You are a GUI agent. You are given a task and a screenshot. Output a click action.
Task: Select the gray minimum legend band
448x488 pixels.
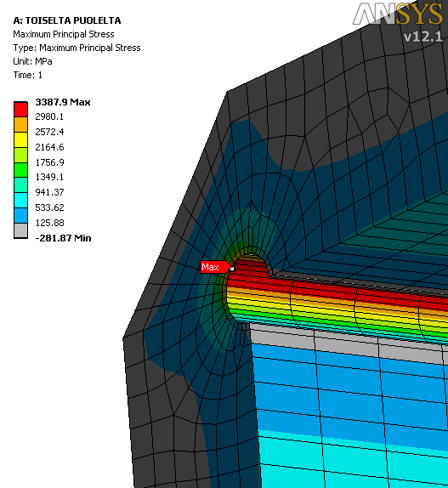click(x=21, y=230)
